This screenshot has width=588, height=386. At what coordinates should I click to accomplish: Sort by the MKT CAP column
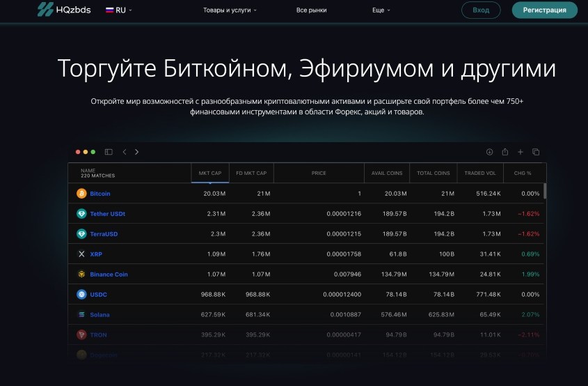[210, 173]
